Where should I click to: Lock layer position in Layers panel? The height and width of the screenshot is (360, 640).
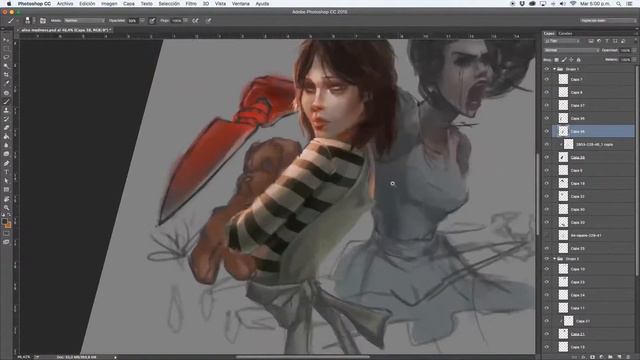[x=571, y=60]
